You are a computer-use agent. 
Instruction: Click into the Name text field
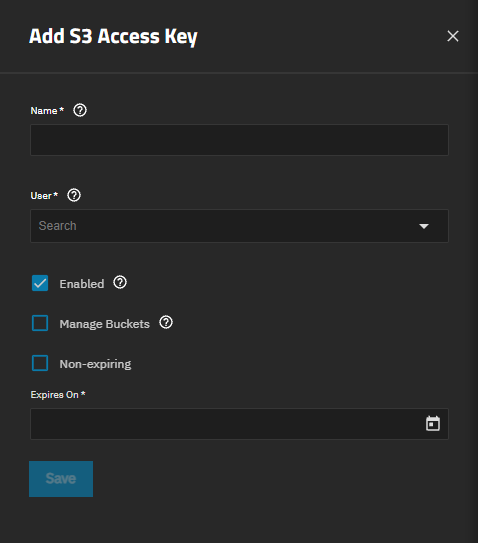(x=239, y=140)
